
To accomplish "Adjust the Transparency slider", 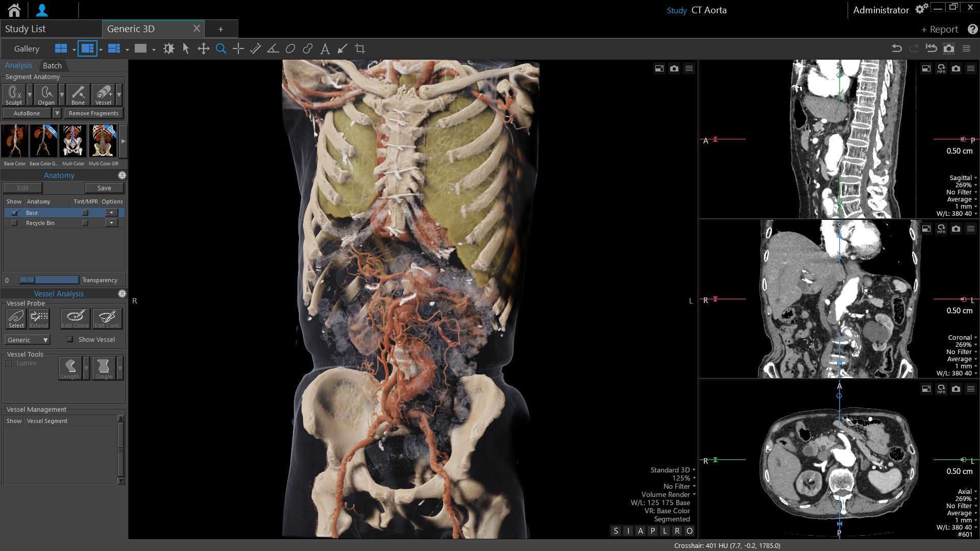I will [49, 280].
